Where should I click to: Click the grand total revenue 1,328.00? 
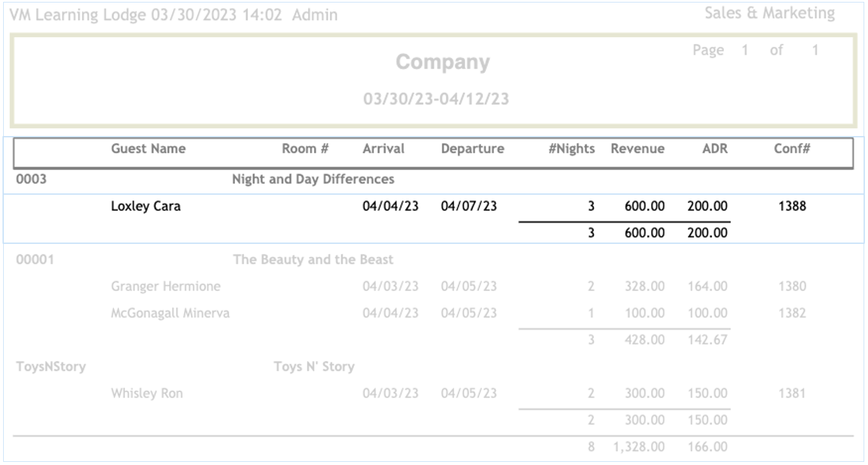(x=637, y=447)
